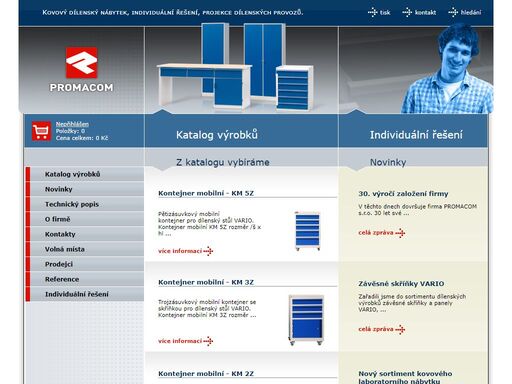The height and width of the screenshot is (384, 512).
Task: Click the KM 3Z container thumbnail
Action: click(306, 319)
